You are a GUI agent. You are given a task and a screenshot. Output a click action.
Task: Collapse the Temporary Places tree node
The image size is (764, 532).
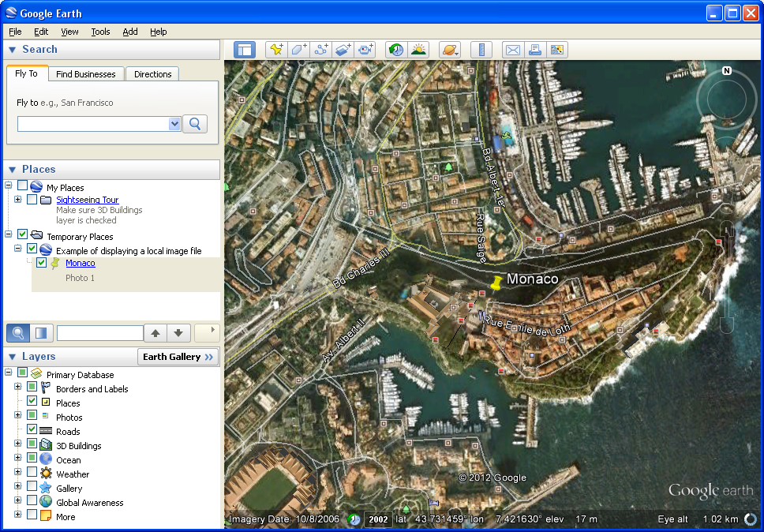8,234
